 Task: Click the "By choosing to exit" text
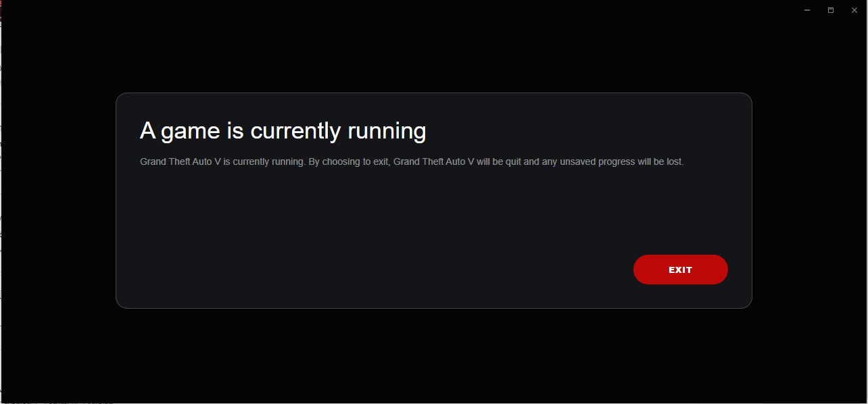click(349, 162)
